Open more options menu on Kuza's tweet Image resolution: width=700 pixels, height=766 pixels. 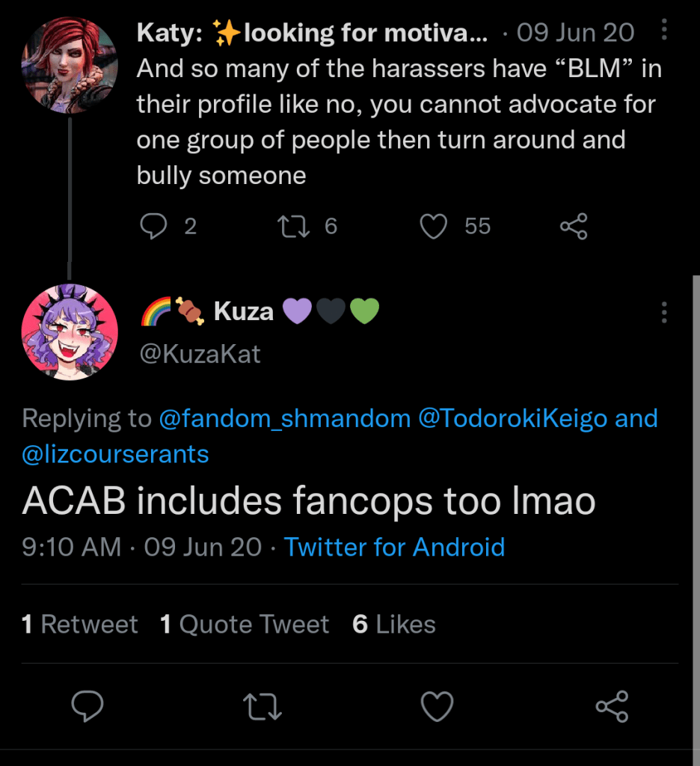(664, 312)
